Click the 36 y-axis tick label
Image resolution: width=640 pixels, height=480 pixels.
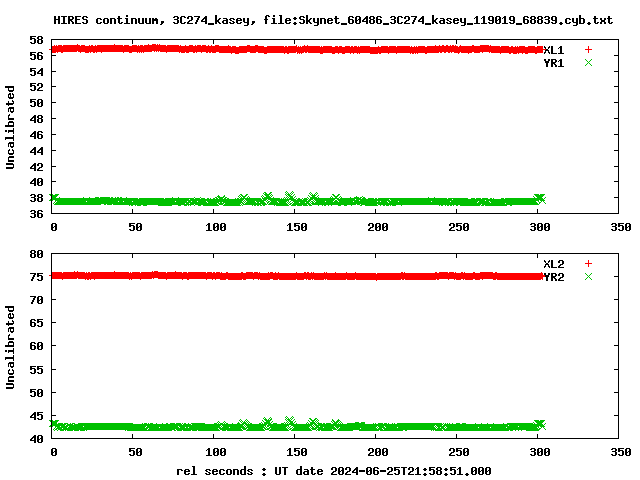pos(36,214)
